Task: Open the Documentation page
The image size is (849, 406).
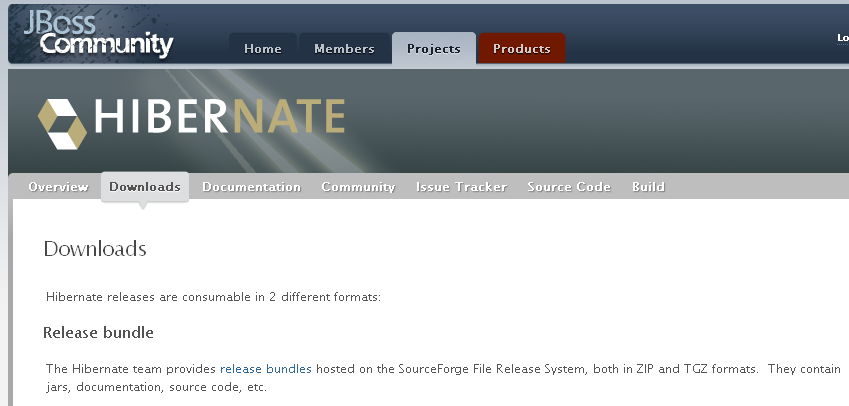Action: (251, 187)
